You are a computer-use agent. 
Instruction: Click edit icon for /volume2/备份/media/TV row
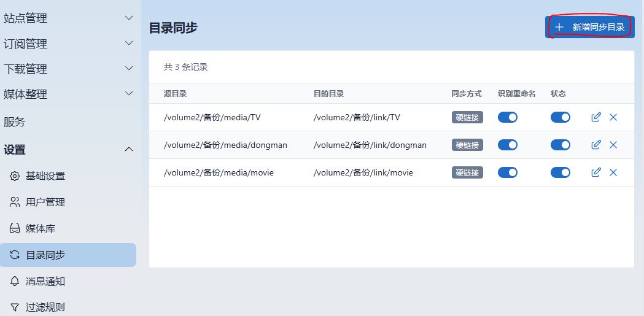click(596, 117)
